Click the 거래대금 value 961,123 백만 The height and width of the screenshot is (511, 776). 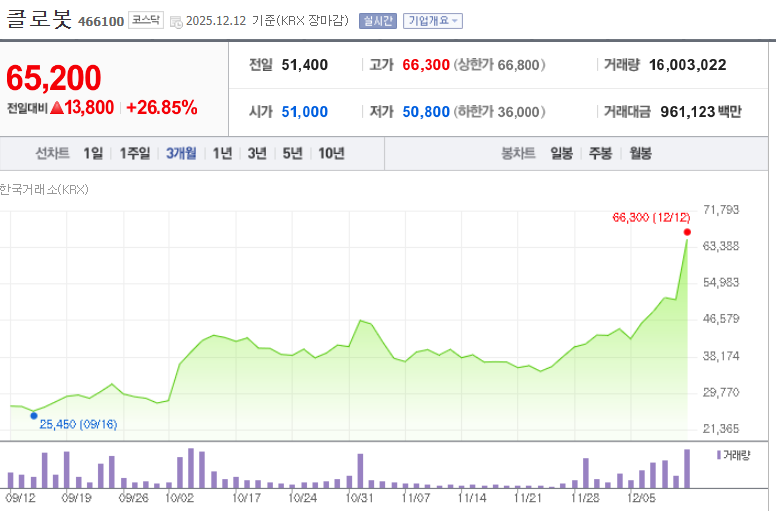(701, 112)
